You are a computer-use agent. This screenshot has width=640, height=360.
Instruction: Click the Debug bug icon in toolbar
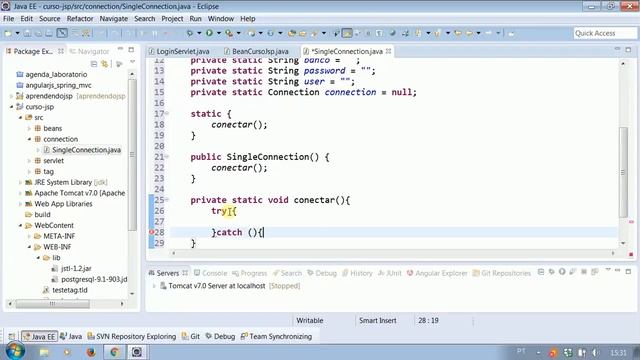click(x=190, y=33)
